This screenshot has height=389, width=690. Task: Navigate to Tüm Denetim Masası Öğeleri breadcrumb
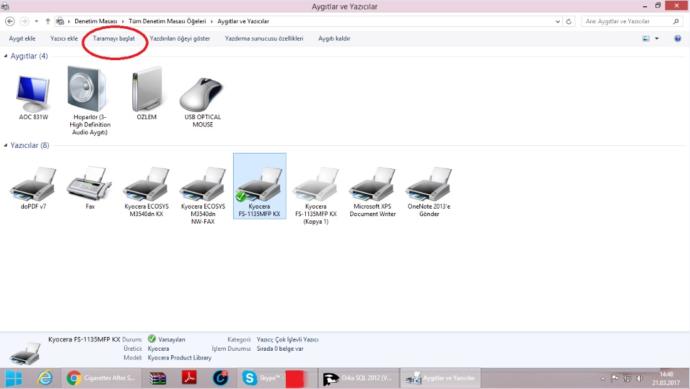pos(167,21)
